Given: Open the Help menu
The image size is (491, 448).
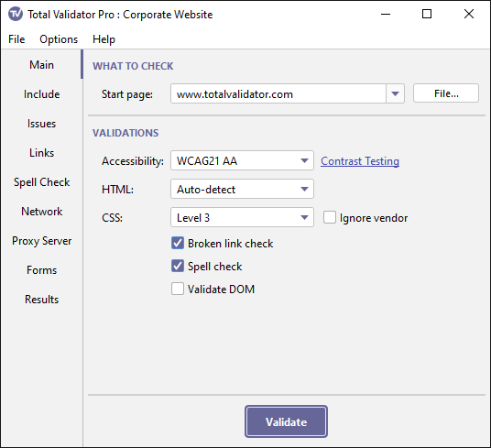Looking at the screenshot, I should click(104, 39).
